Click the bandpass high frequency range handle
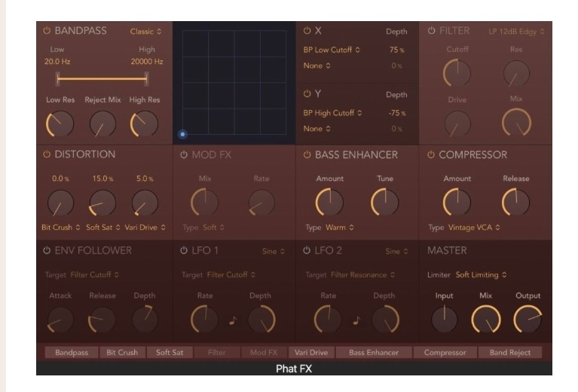 click(146, 78)
